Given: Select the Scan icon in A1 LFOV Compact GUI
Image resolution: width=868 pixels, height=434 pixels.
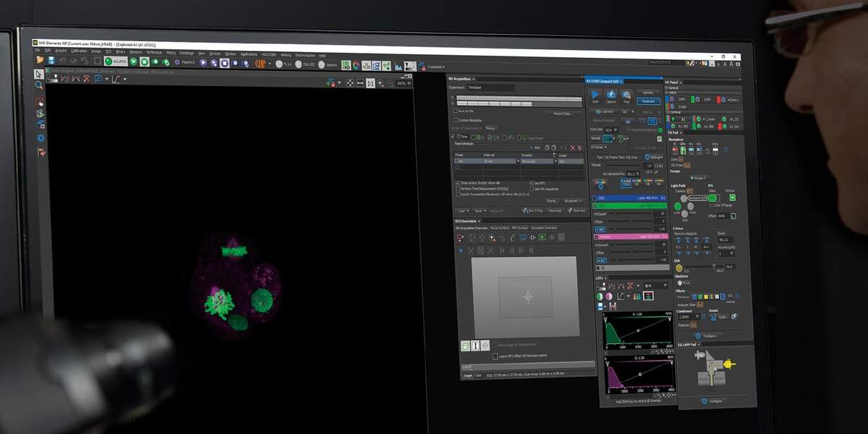Looking at the screenshot, I should pyautogui.click(x=595, y=95).
